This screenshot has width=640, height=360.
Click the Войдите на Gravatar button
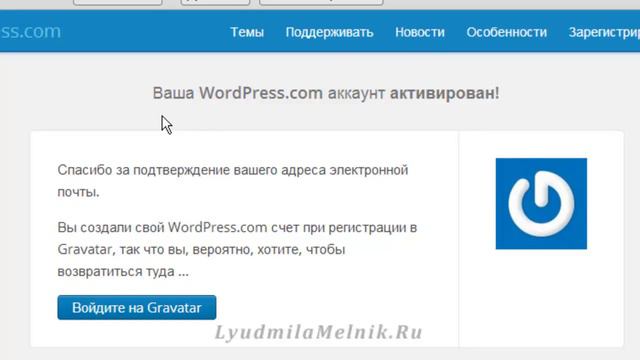[x=137, y=307]
